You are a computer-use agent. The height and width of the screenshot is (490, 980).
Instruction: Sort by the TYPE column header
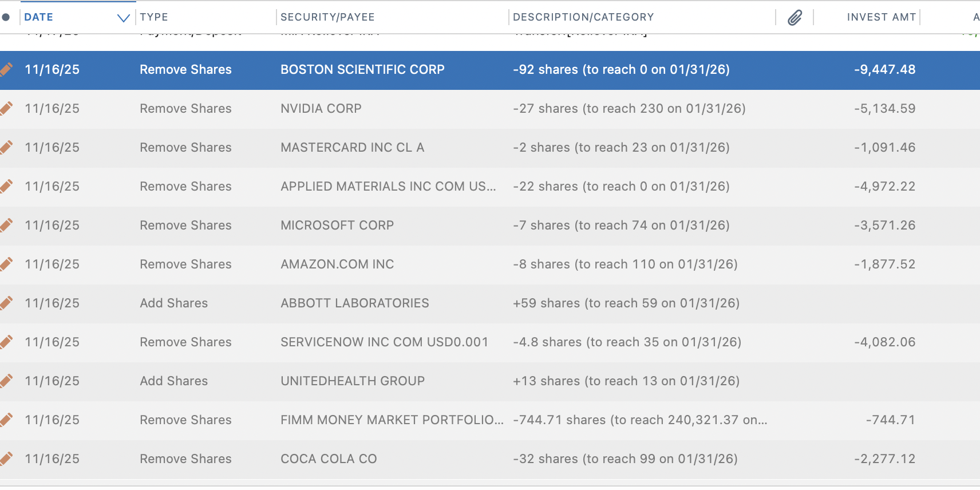(x=154, y=17)
